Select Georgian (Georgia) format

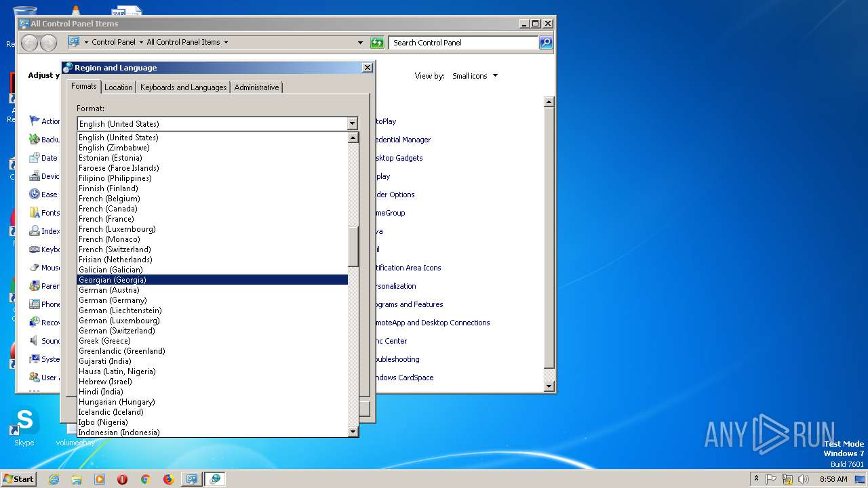click(212, 280)
